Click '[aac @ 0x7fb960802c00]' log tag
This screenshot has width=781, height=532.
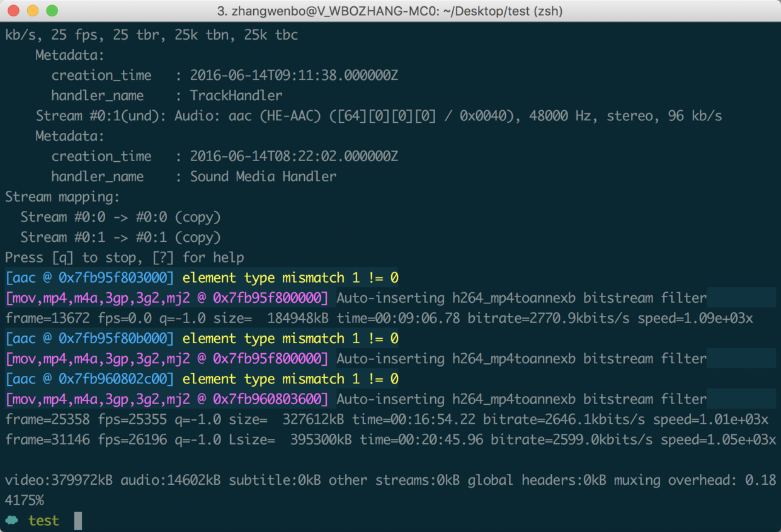pyautogui.click(x=89, y=378)
